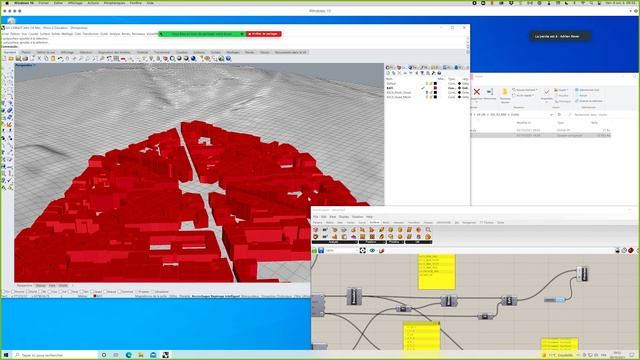The image size is (640, 360).
Task: Click the New layer icon in Layers panel
Action: tap(388, 73)
